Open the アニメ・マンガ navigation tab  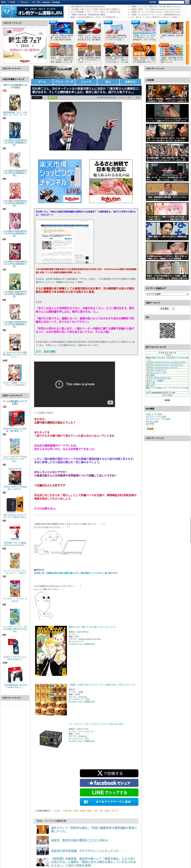pyautogui.click(x=64, y=82)
